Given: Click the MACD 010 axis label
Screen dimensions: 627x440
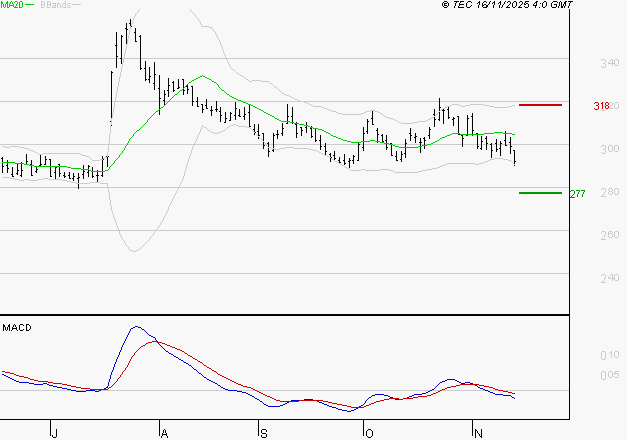Looking at the screenshot, I should click(x=610, y=355).
